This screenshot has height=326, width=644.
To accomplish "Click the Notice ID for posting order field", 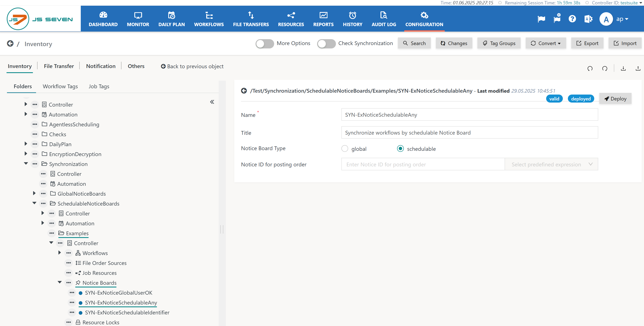I will click(x=423, y=164).
